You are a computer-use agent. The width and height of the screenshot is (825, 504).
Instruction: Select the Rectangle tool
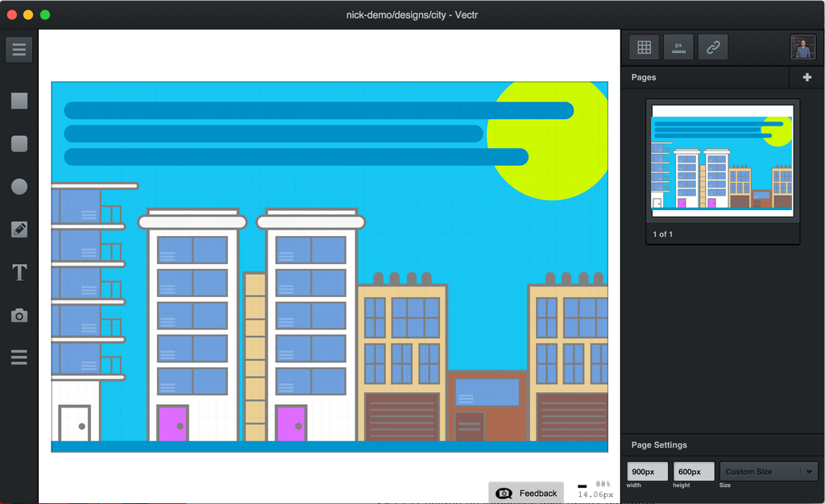coord(19,101)
